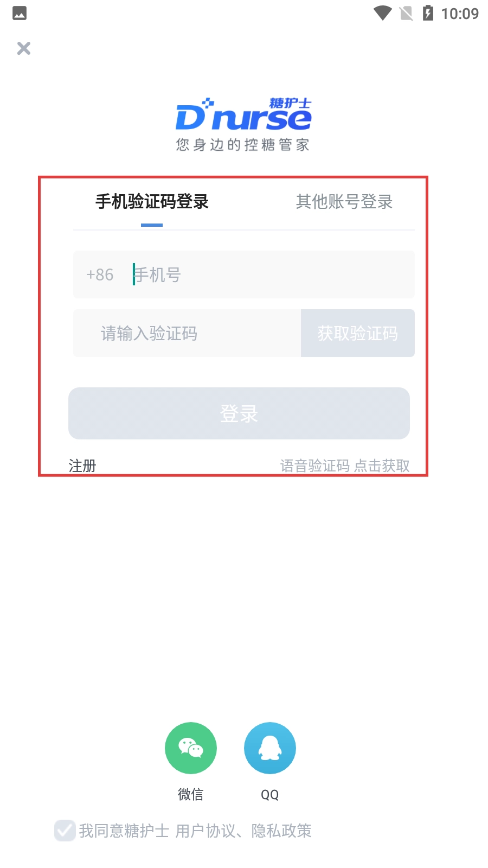
Task: Switch to 手机验证码登录 tab
Action: (152, 202)
